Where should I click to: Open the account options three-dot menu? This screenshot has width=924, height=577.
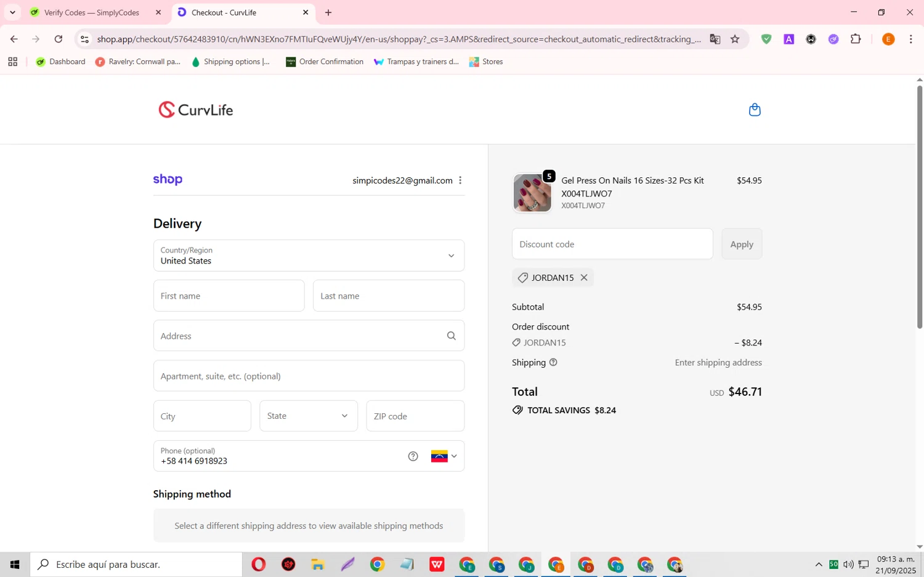[x=460, y=180]
